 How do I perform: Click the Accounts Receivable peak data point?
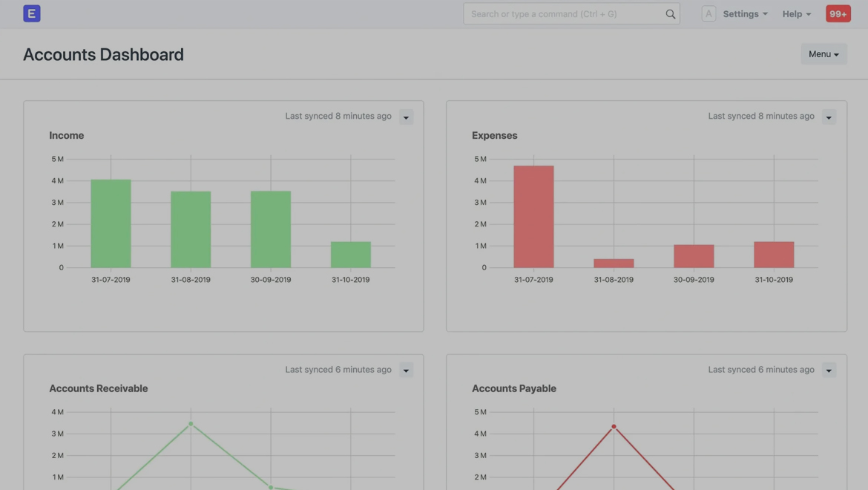(191, 424)
